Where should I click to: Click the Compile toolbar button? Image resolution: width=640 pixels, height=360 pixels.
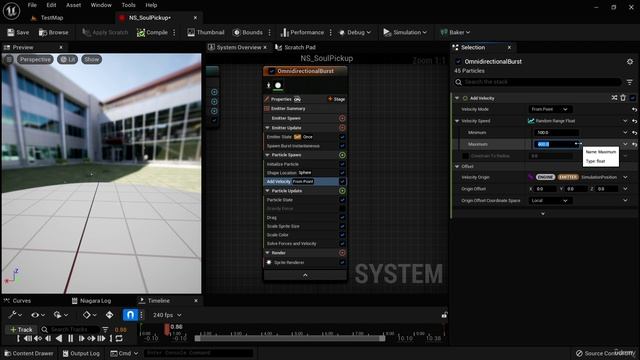click(x=152, y=32)
